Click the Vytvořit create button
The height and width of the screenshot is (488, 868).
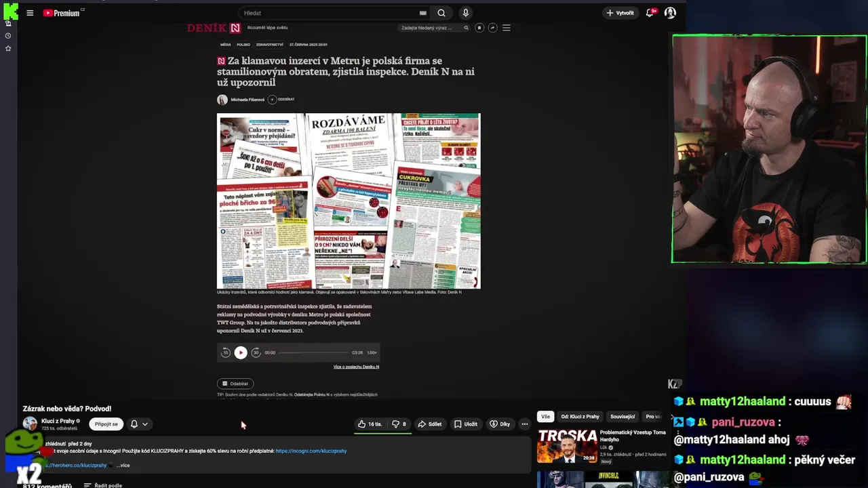click(620, 13)
